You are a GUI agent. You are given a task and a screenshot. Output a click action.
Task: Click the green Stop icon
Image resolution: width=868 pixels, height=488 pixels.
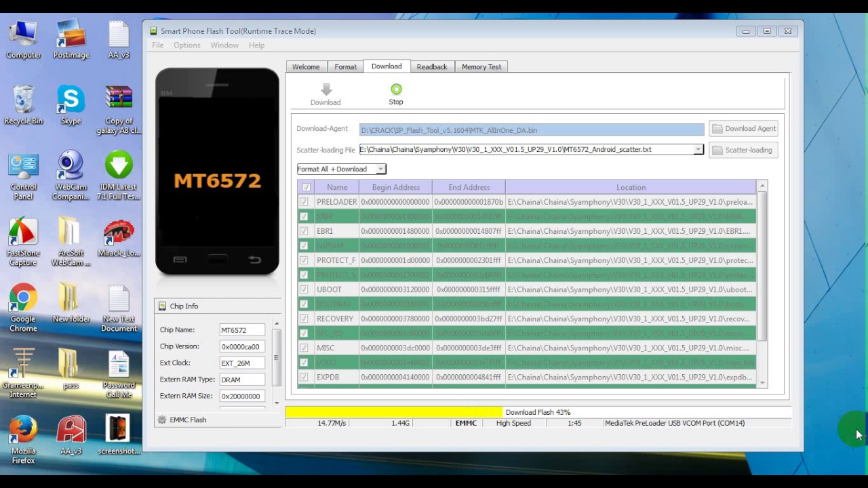click(x=396, y=89)
